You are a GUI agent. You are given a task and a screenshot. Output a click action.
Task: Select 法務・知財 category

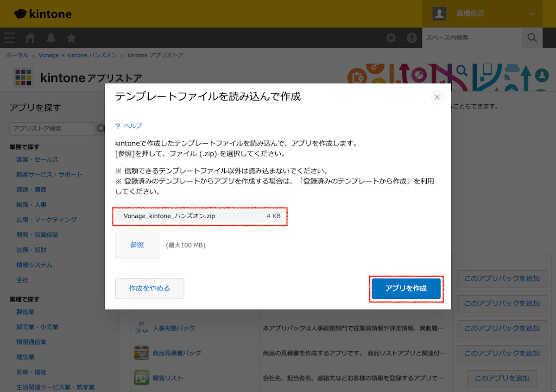pos(32,250)
